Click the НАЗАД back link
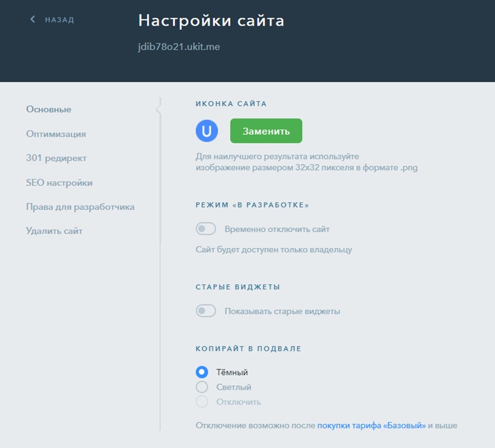495x448 pixels. (x=60, y=19)
